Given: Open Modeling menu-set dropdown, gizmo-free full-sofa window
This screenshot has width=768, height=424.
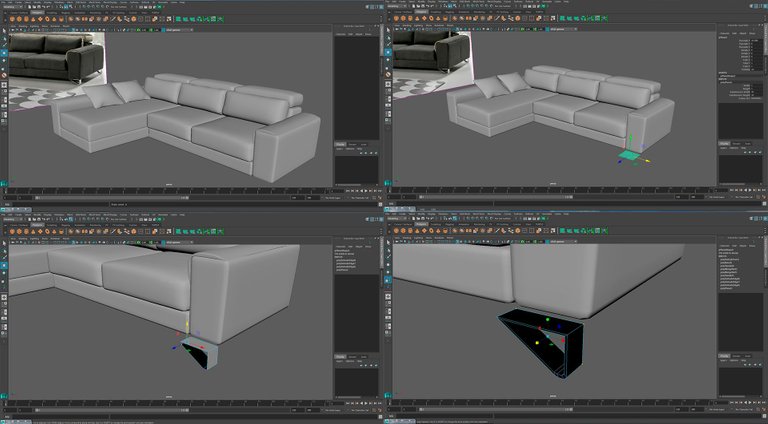Looking at the screenshot, I should click(11, 6).
